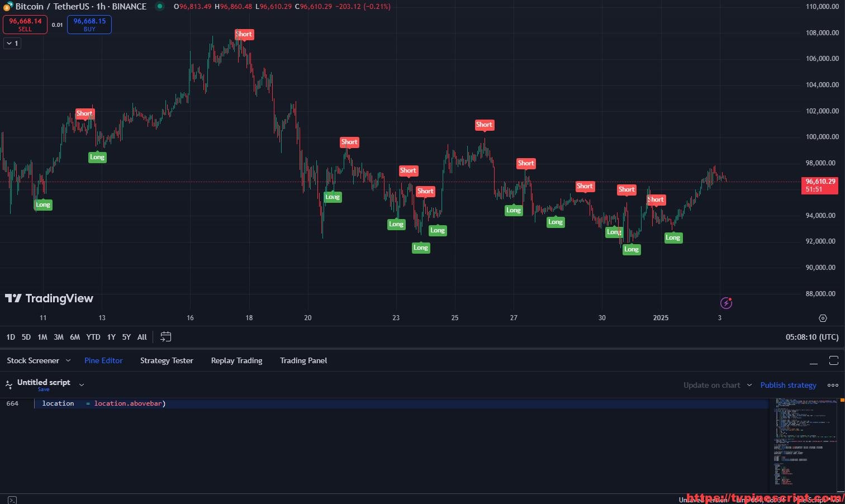Open the console icon in bottom-left corner
The image size is (845, 504).
coord(12,500)
